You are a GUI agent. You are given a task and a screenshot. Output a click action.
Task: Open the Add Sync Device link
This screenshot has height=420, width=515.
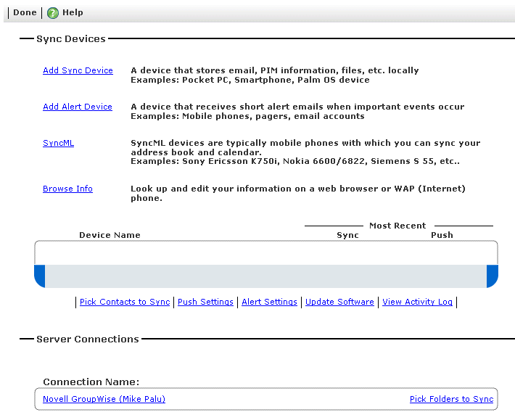coord(78,70)
